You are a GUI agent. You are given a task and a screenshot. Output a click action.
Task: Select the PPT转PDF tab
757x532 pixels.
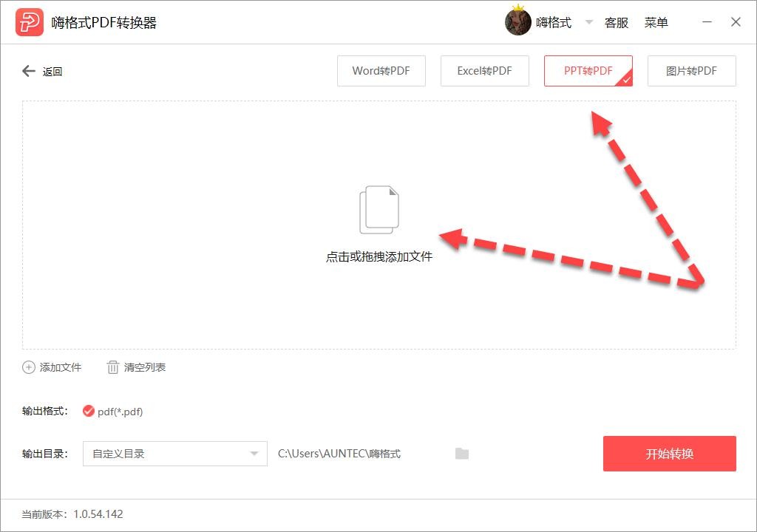click(588, 71)
